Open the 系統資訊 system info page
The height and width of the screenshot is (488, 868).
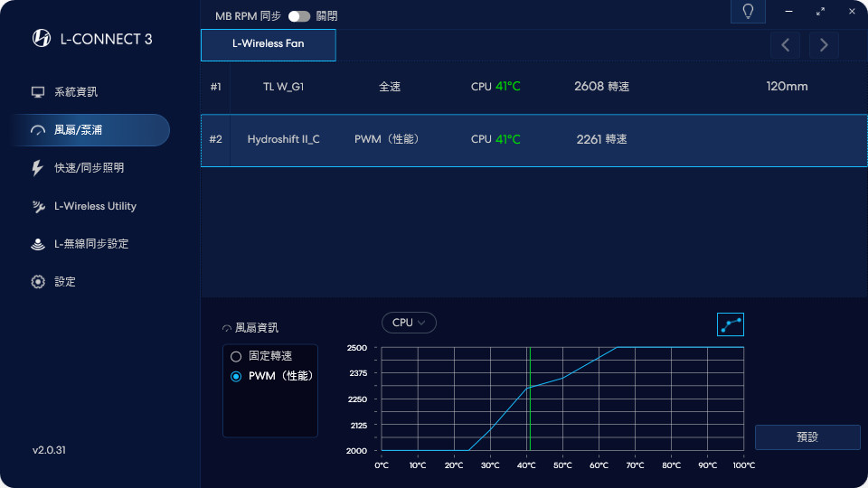pos(76,92)
